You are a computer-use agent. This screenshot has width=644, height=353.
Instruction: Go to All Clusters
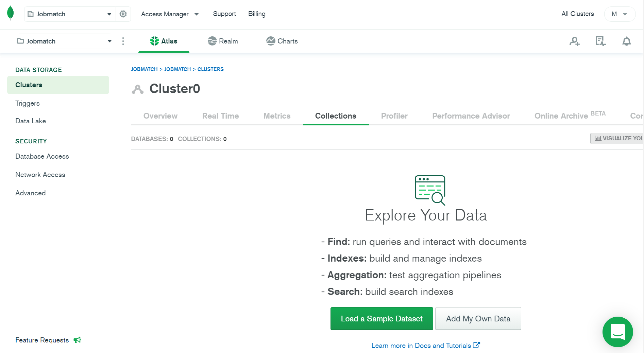(578, 14)
